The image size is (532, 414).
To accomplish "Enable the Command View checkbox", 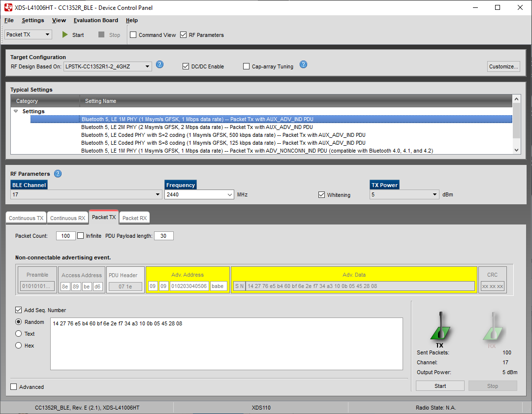I will (133, 35).
